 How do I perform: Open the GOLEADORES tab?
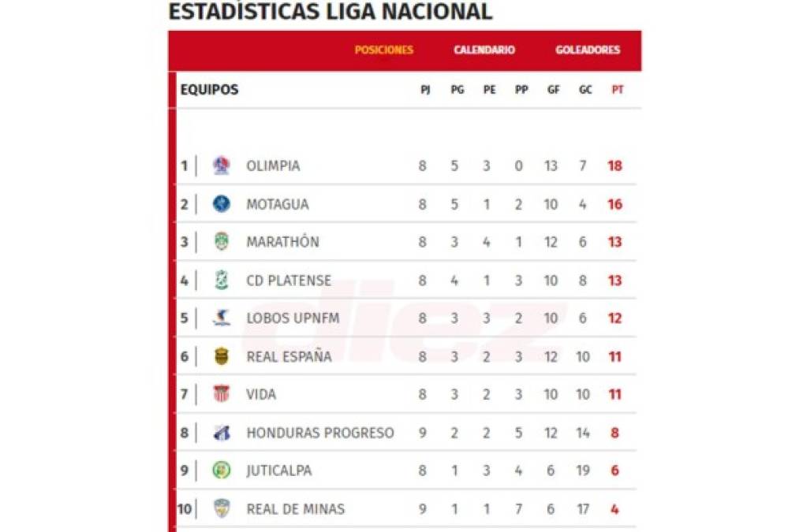coord(589,50)
